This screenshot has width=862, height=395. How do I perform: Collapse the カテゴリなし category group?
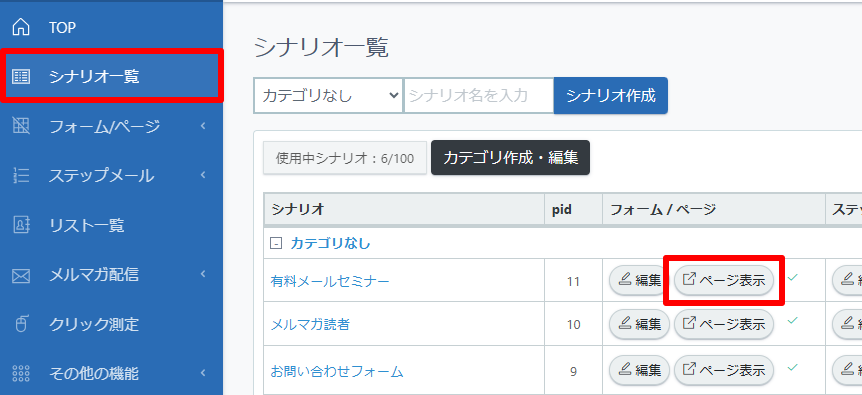[276, 243]
